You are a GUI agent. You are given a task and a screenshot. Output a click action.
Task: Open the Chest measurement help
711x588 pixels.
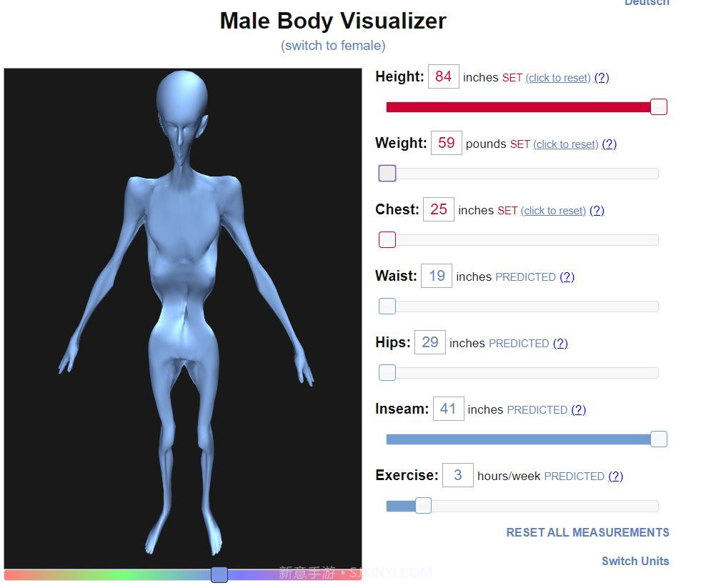click(597, 210)
